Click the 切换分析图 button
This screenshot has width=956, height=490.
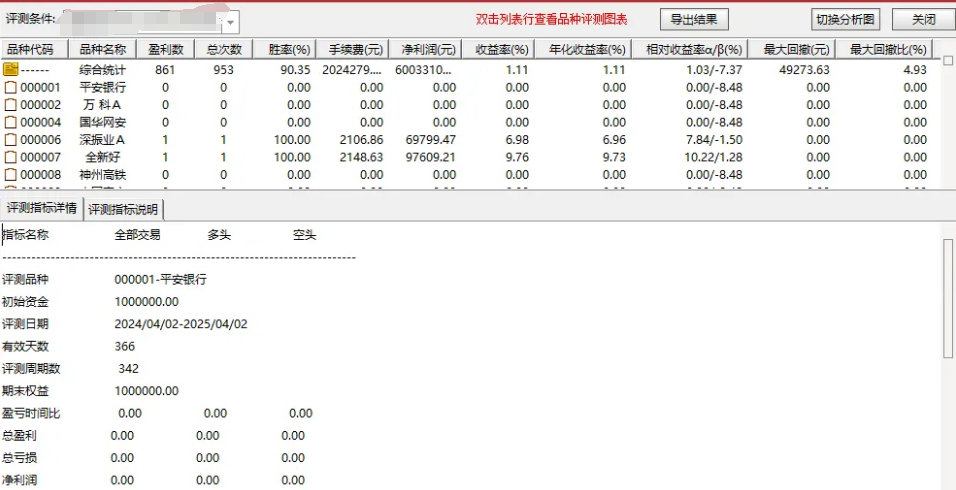tap(844, 19)
